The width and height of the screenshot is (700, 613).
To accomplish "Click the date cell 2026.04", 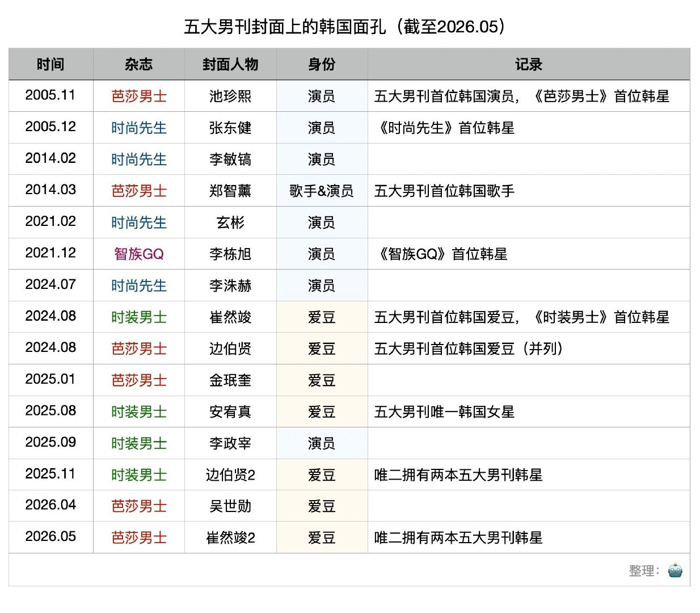I will coord(50,505).
